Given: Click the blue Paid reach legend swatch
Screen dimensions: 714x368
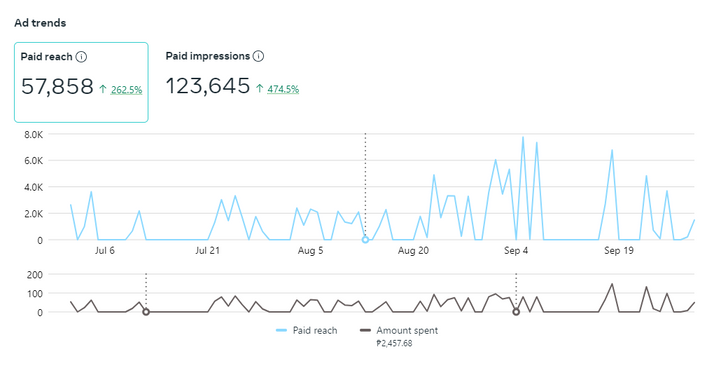Looking at the screenshot, I should tap(281, 331).
